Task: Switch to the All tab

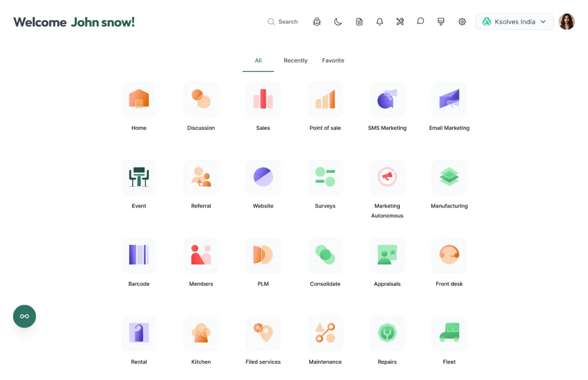Action: pos(258,61)
